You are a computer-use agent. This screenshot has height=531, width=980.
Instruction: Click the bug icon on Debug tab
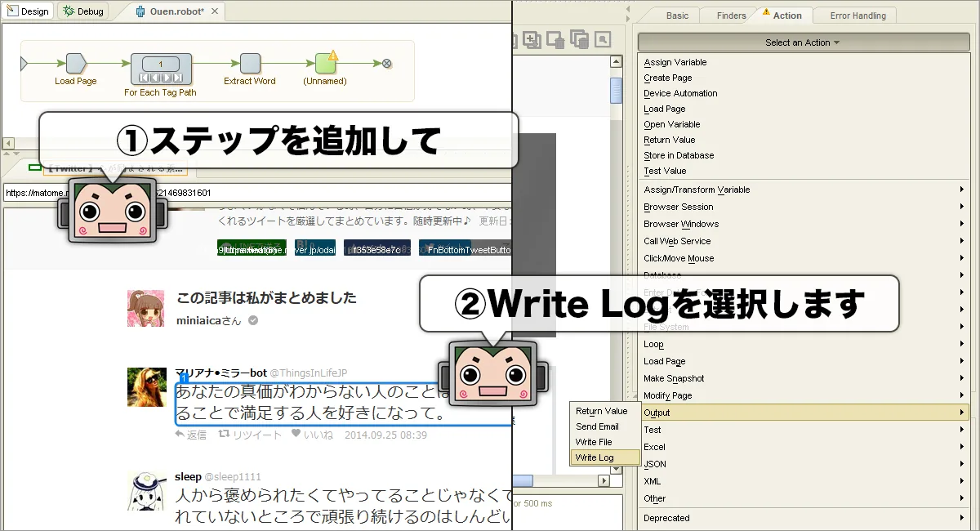pos(69,11)
